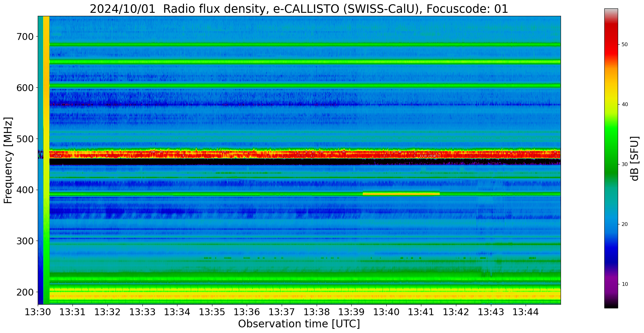
Task: Click the 13:39 time tick label
Action: pos(352,312)
